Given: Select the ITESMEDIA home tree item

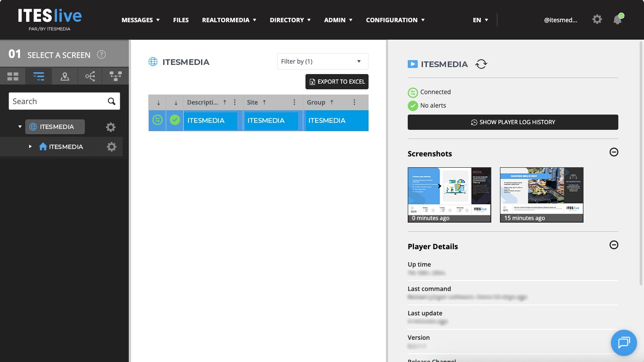Looking at the screenshot, I should tap(61, 147).
